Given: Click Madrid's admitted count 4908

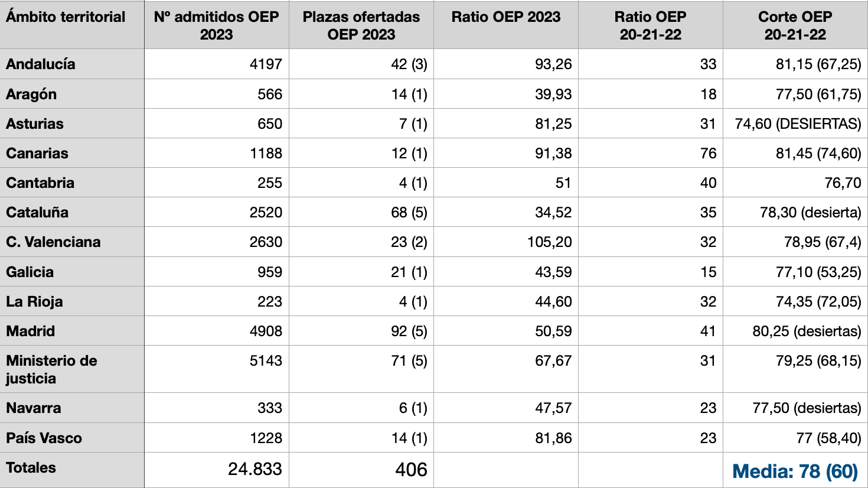Looking at the screenshot, I should 266,331.
